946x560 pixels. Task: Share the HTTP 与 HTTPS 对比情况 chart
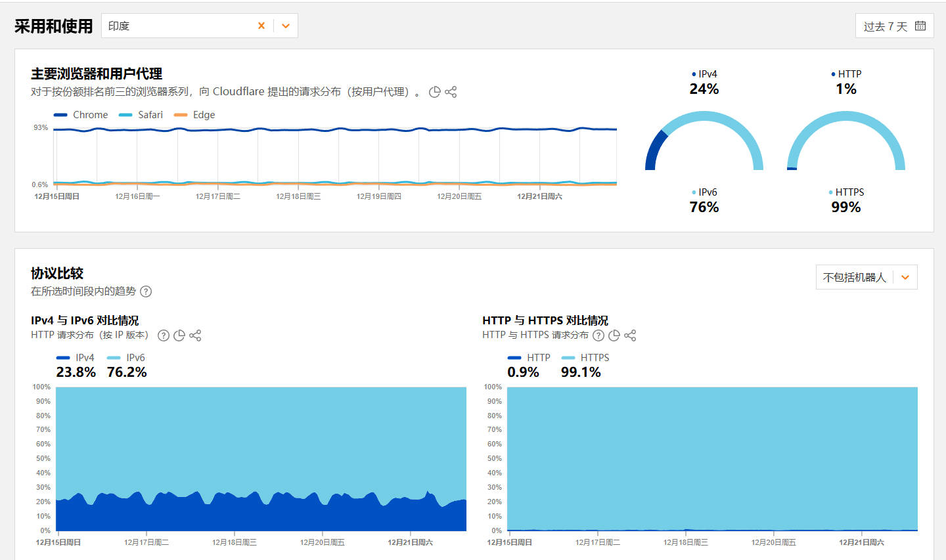click(630, 335)
